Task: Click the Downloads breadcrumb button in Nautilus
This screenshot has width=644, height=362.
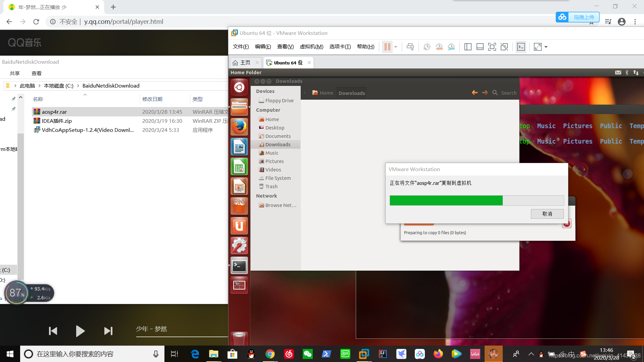Action: click(x=352, y=93)
